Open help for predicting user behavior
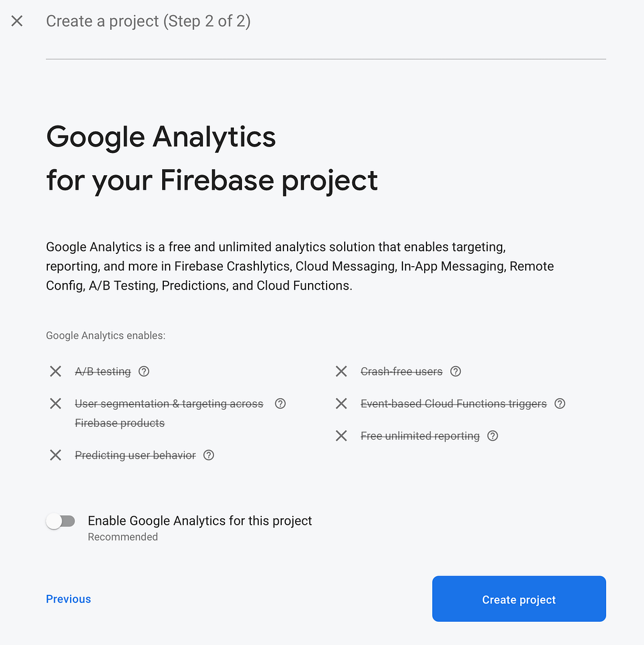This screenshot has height=645, width=644. point(209,455)
